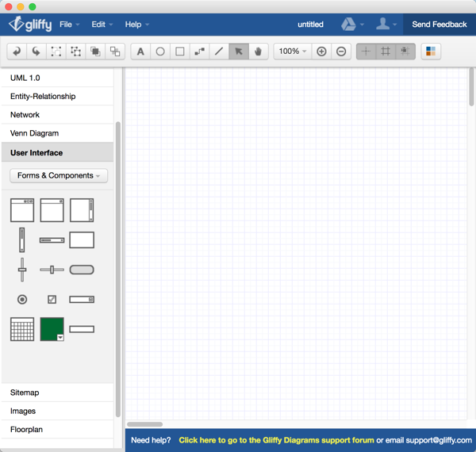Click the Send to back icon
476x452 pixels.
[x=115, y=52]
